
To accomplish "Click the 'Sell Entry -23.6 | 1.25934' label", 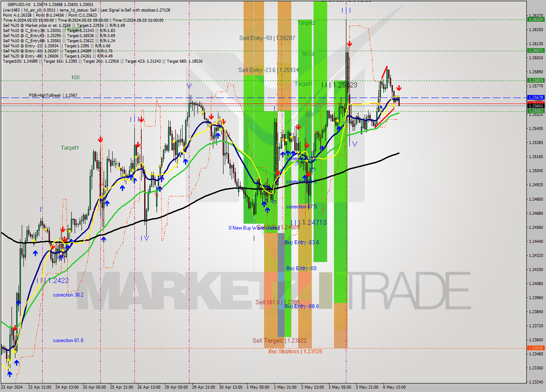I will (x=268, y=70).
